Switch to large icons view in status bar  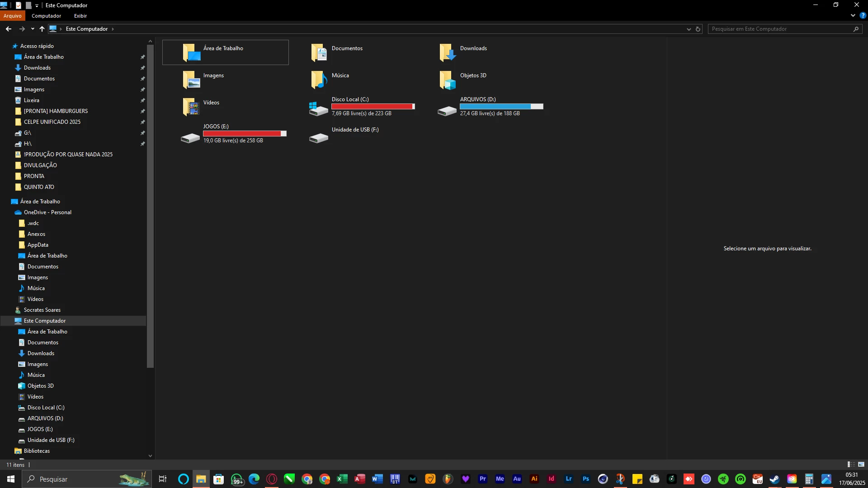click(x=861, y=465)
